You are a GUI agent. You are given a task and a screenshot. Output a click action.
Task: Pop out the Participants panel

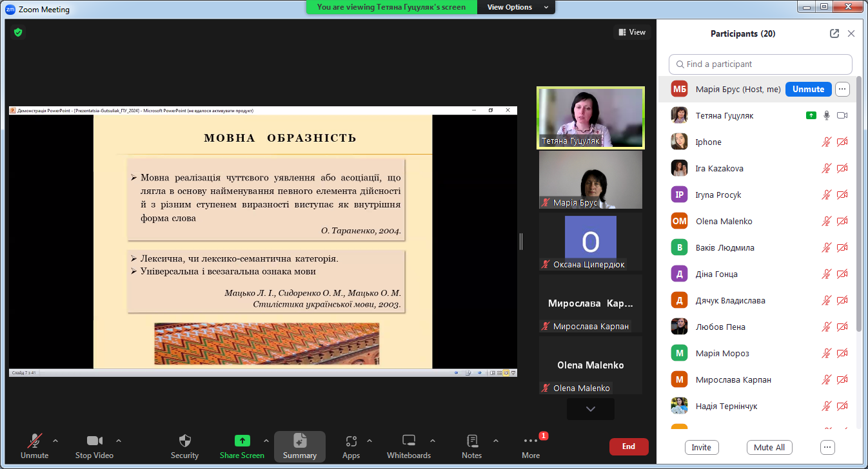[834, 33]
